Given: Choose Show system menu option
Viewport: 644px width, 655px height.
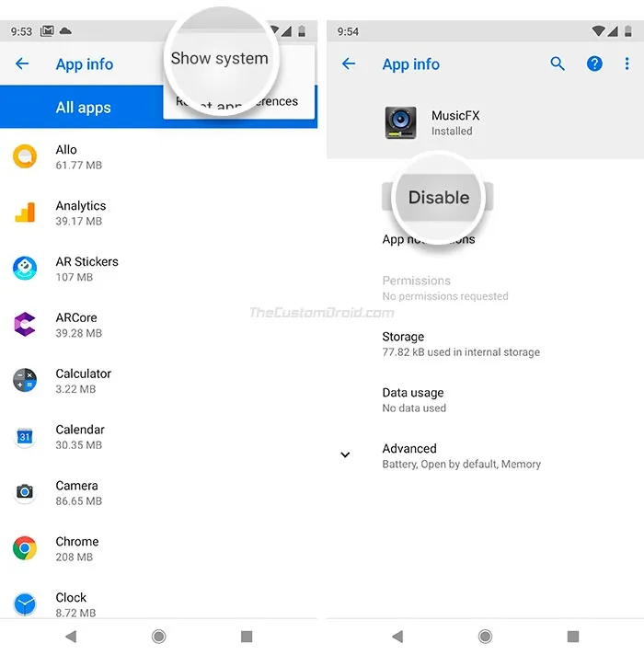Looking at the screenshot, I should point(220,59).
